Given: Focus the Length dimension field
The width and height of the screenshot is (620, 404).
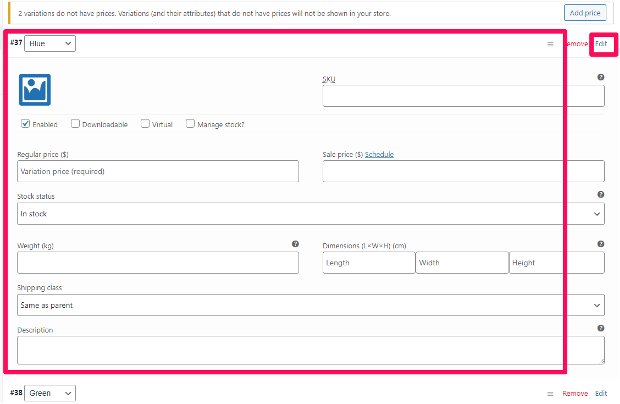Looking at the screenshot, I should (368, 262).
